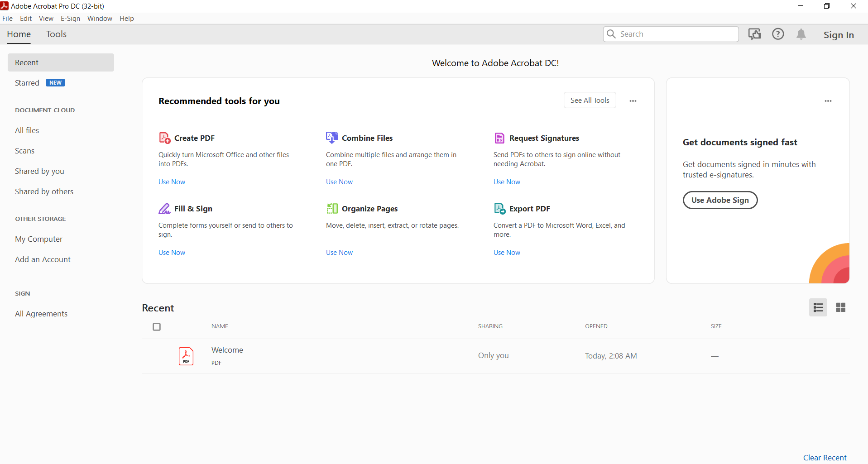Open the Help question mark icon
This screenshot has height=464, width=868.
pyautogui.click(x=778, y=34)
